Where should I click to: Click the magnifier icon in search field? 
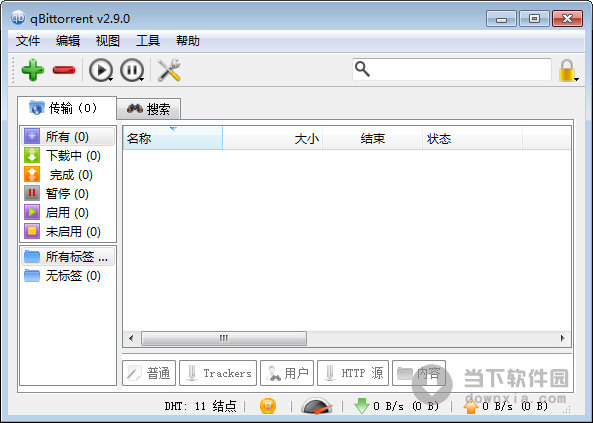pos(362,69)
